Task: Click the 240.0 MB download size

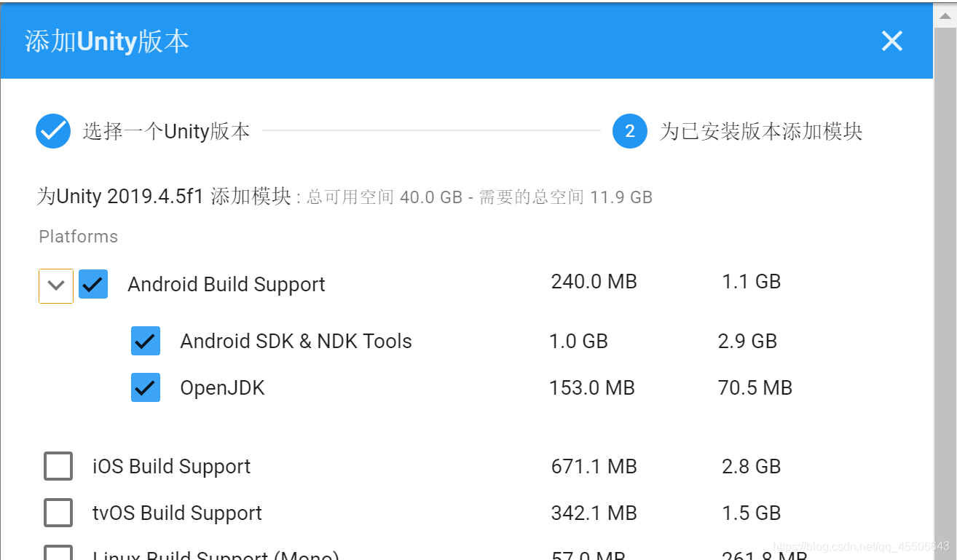Action: point(594,281)
